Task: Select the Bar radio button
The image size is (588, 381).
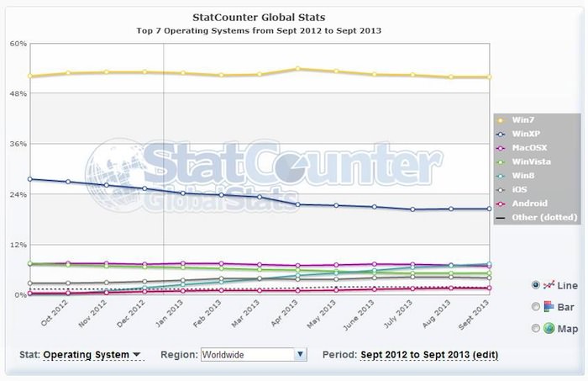Action: [536, 307]
